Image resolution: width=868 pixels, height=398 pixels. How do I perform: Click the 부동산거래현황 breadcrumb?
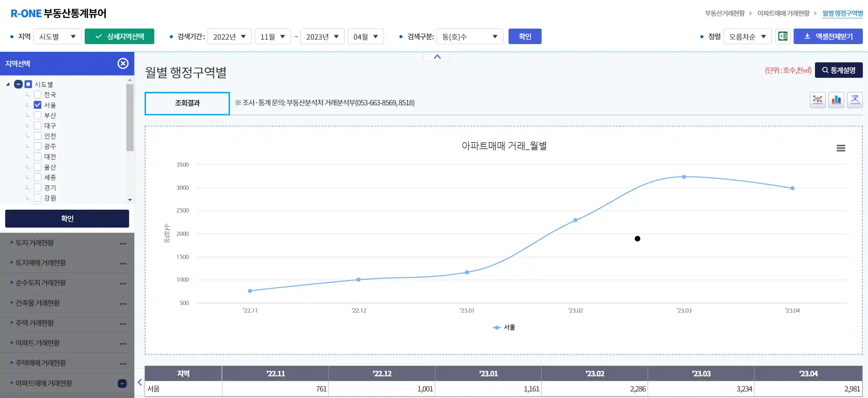[725, 13]
